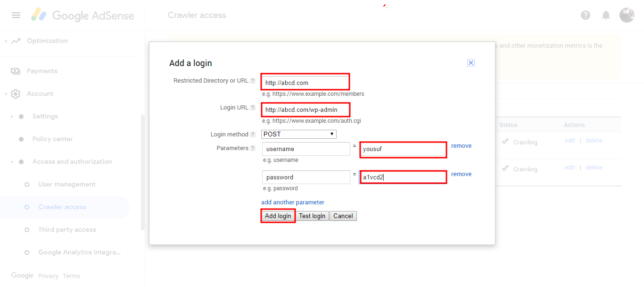Click the Actions column header

point(574,125)
